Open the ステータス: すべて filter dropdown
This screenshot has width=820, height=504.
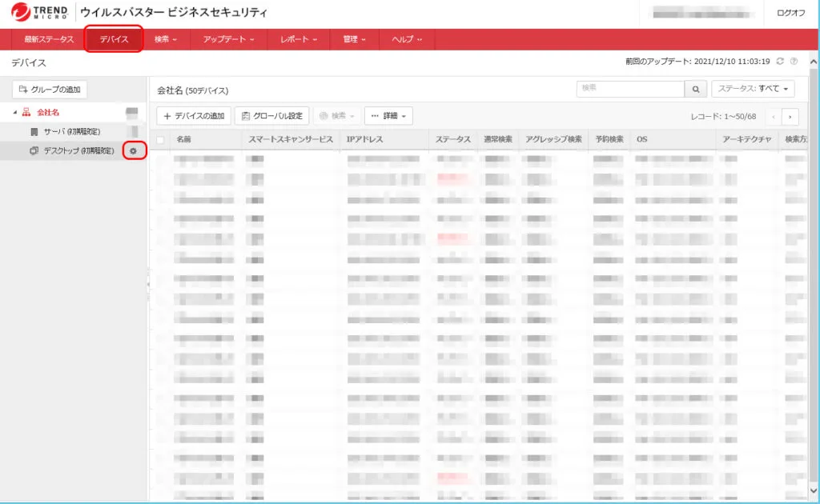point(753,89)
